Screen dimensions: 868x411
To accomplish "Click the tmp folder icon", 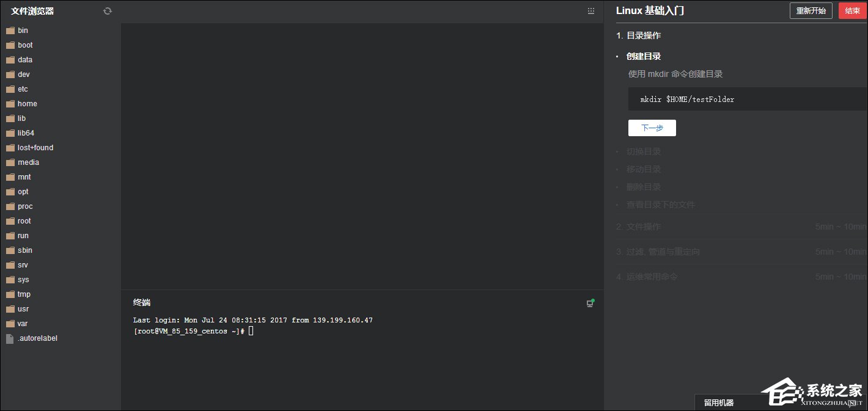I will 10,294.
